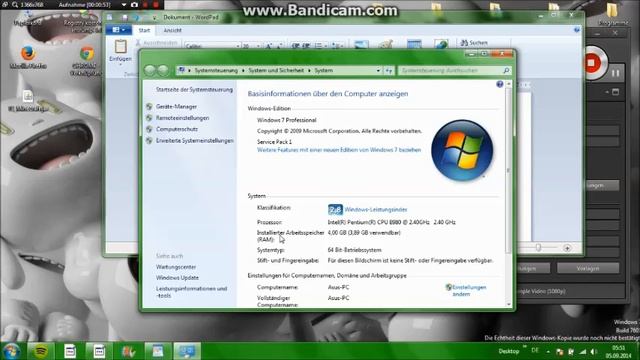Click the WordPad date and time icon
The width and height of the screenshot is (640, 360).
(x=414, y=44)
